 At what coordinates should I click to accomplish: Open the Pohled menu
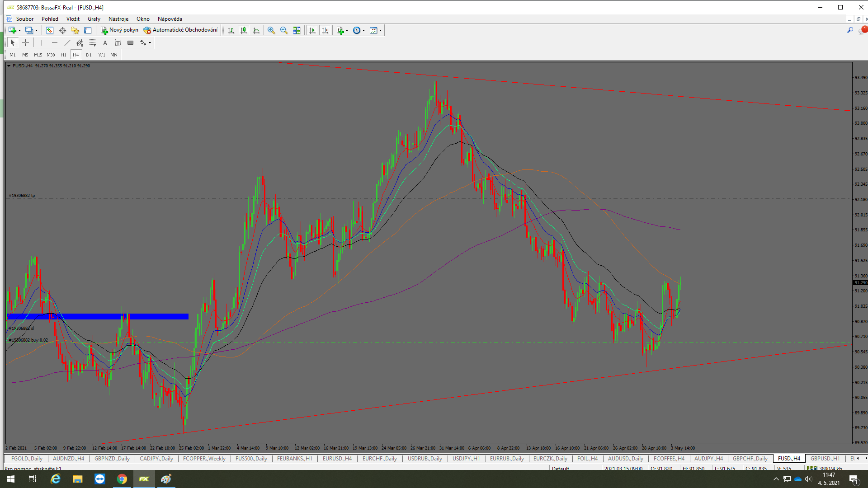50,19
